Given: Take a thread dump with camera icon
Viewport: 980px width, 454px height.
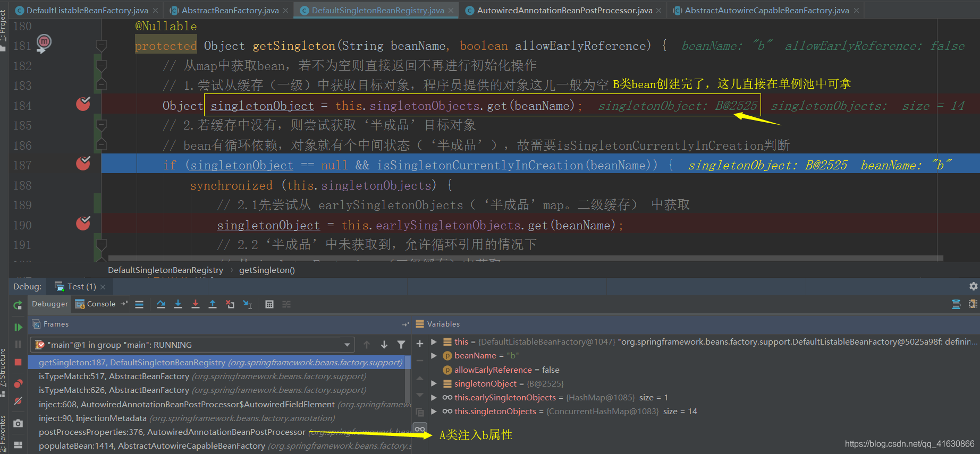Looking at the screenshot, I should tap(18, 423).
